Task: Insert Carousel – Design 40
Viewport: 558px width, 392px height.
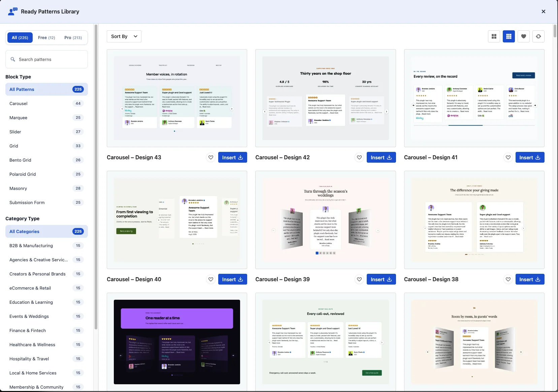Action: (232, 279)
